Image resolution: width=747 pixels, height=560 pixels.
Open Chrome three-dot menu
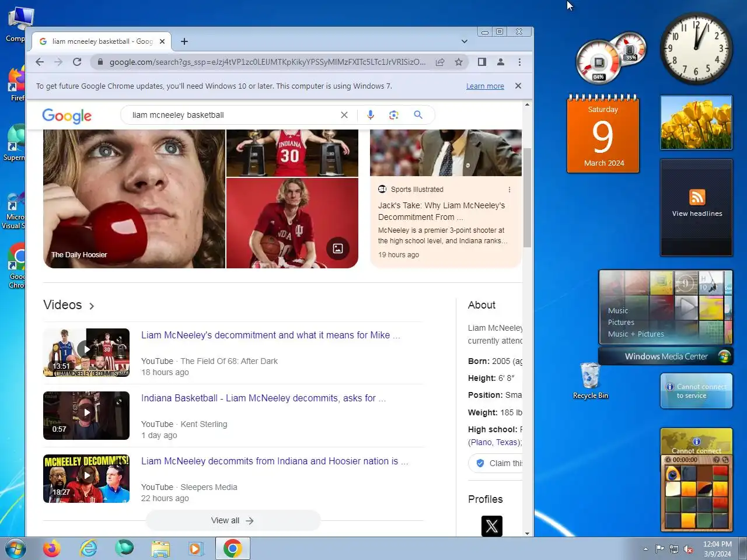pos(519,62)
